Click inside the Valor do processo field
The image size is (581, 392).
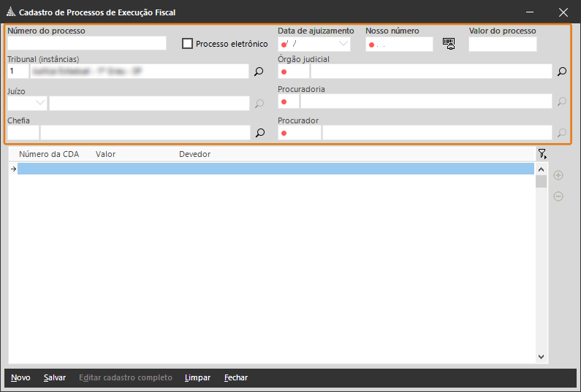coord(502,45)
